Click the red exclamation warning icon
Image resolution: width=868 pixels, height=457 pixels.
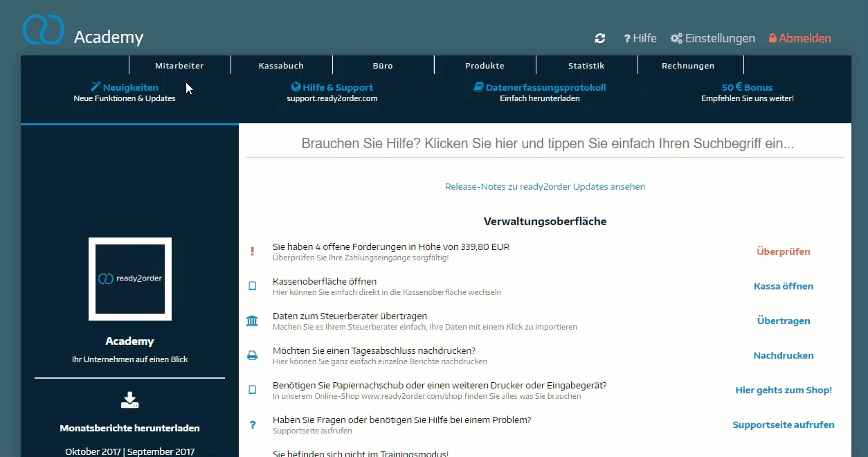click(x=252, y=251)
